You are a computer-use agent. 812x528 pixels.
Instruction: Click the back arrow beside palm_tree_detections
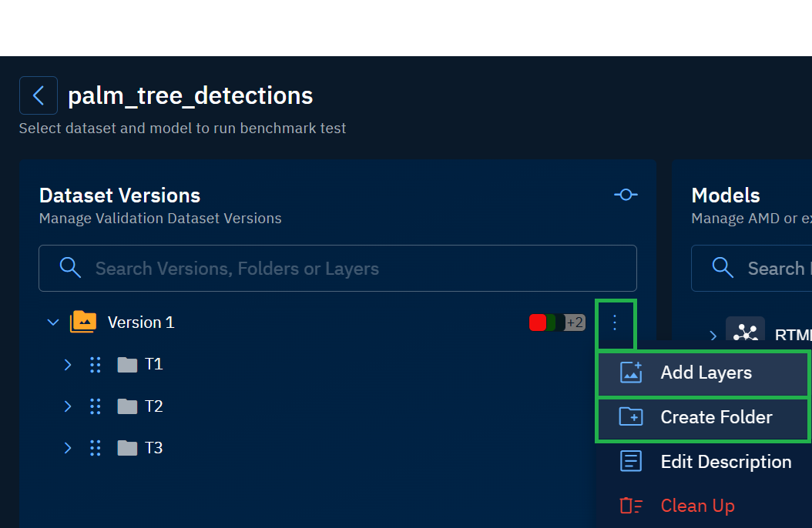click(x=39, y=95)
